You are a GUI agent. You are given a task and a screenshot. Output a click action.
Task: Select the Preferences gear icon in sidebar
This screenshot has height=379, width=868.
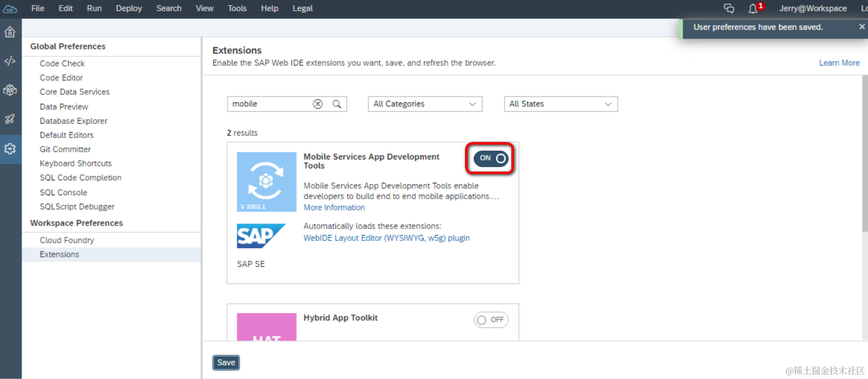pos(10,149)
